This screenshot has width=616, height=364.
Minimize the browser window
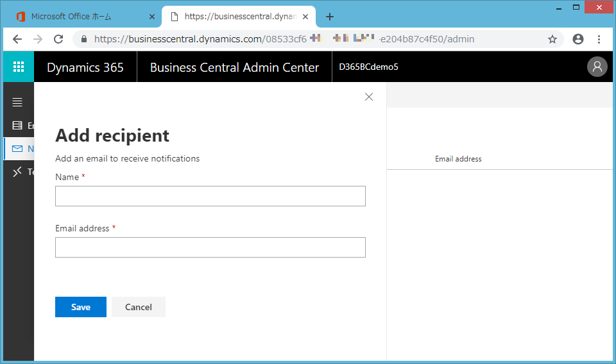pos(559,8)
